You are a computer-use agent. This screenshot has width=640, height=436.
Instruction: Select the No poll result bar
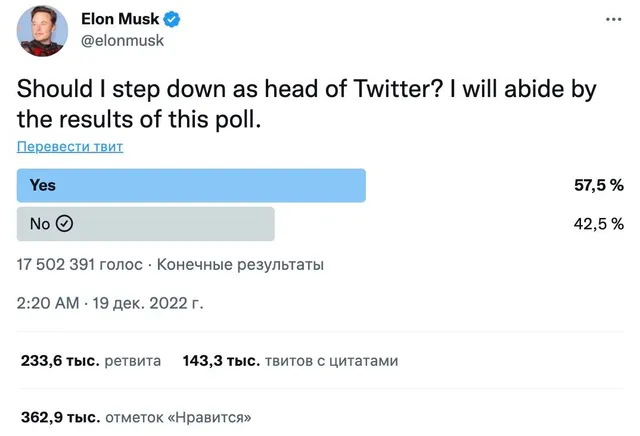(x=146, y=224)
